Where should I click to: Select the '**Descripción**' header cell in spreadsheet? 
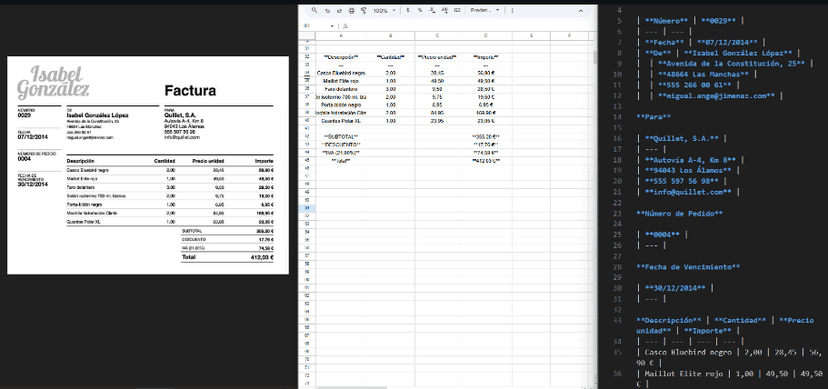[341, 57]
